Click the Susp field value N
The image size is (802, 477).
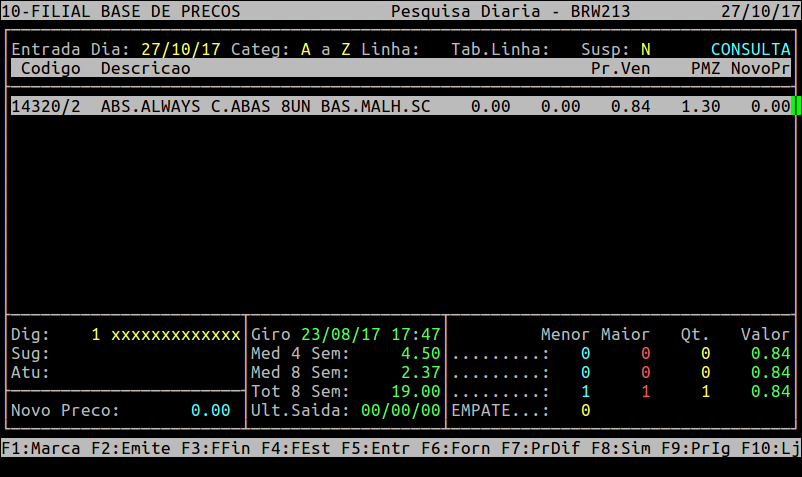646,49
